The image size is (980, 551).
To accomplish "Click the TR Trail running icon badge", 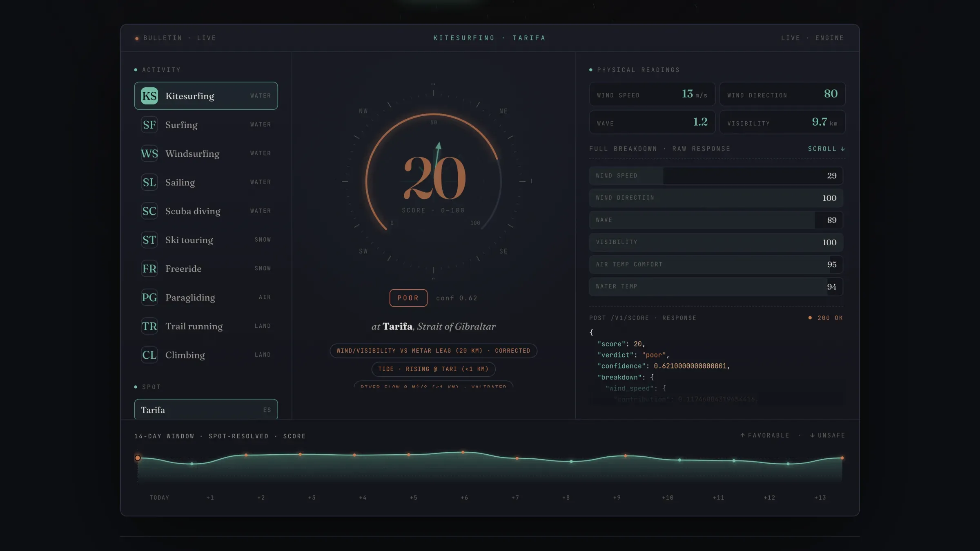I will (149, 326).
